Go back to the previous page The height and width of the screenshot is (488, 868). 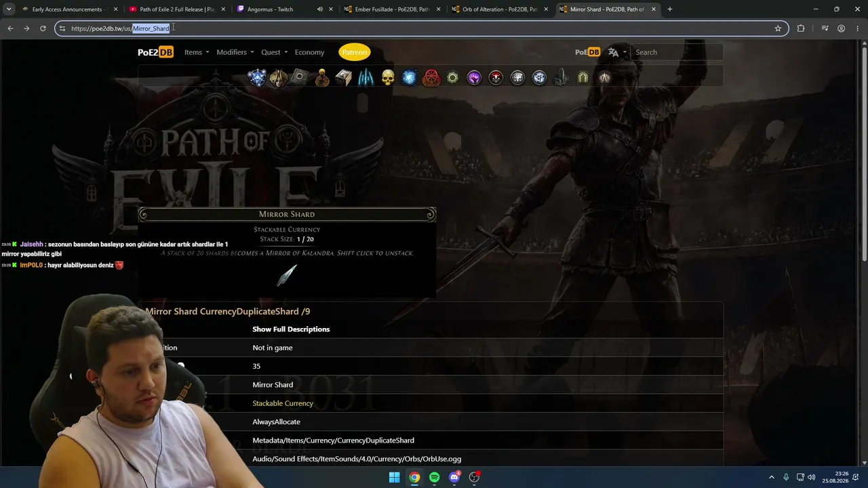(10, 28)
